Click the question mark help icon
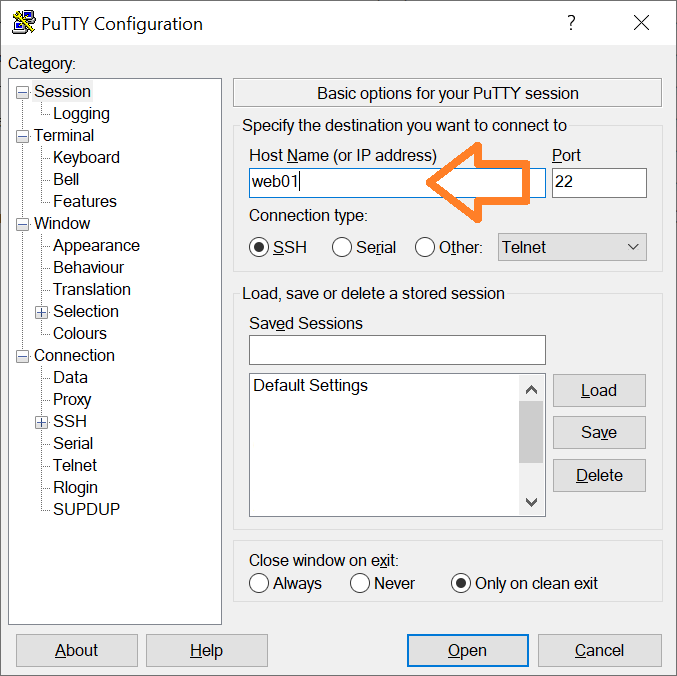This screenshot has height=676, width=677. [x=571, y=22]
